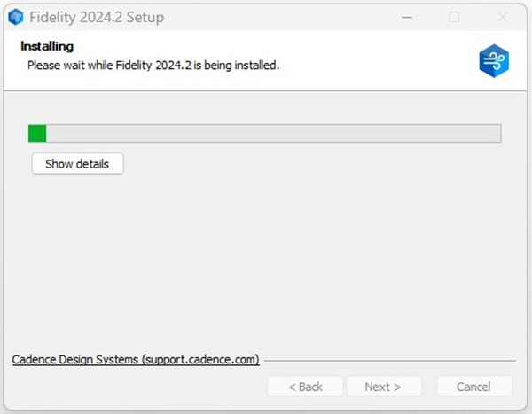Viewport: 532px width, 414px height.
Task: Close the Fidelity 2024.2 Setup window
Action: coord(503,17)
